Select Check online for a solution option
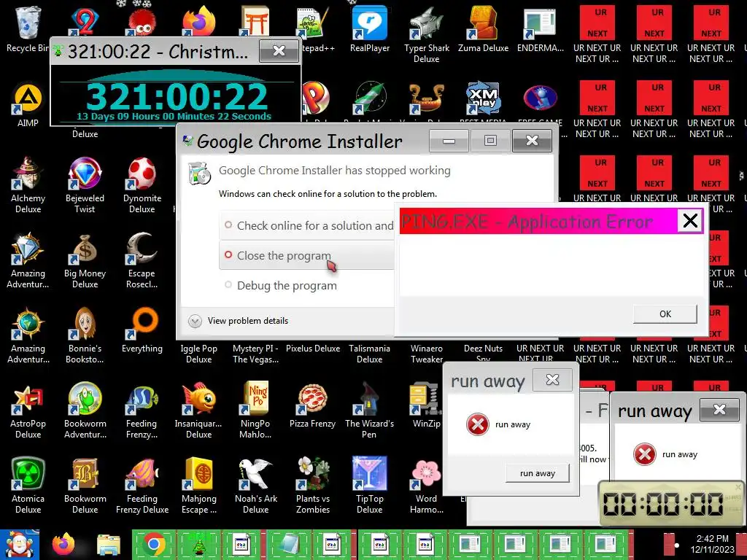This screenshot has width=747, height=560. click(307, 225)
